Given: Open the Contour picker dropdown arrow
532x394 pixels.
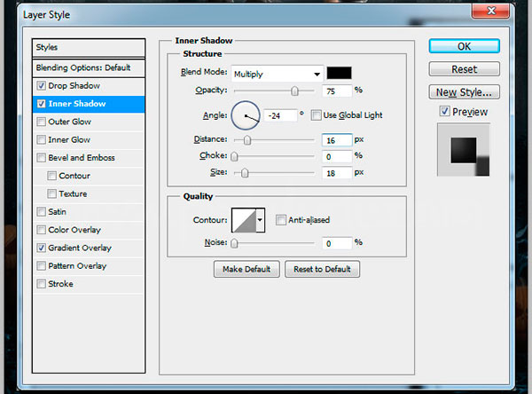Looking at the screenshot, I should pyautogui.click(x=260, y=220).
